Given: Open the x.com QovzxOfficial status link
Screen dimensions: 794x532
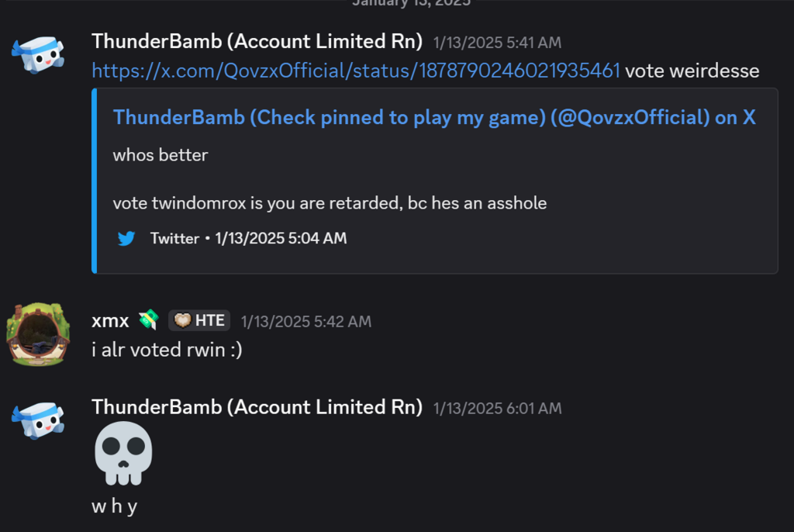Looking at the screenshot, I should [x=356, y=71].
